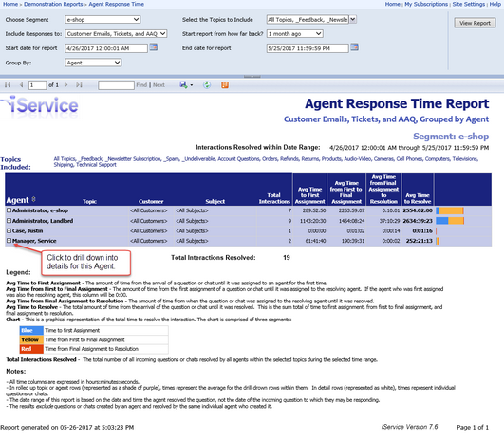Open the end date calendar picker
The height and width of the screenshot is (439, 504).
pyautogui.click(x=355, y=47)
